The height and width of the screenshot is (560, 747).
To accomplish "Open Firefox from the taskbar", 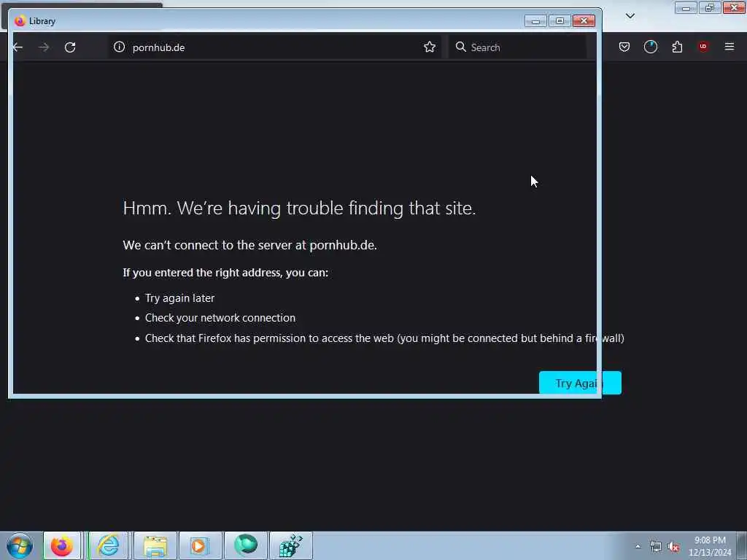I will 63,545.
